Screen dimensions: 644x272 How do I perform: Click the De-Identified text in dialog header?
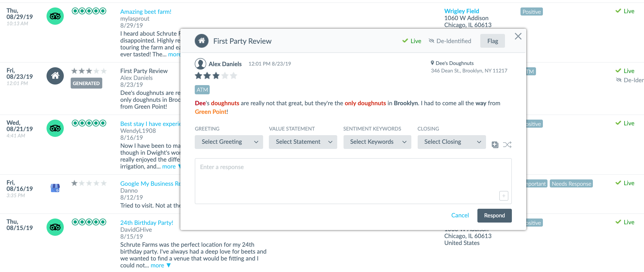[x=454, y=41]
